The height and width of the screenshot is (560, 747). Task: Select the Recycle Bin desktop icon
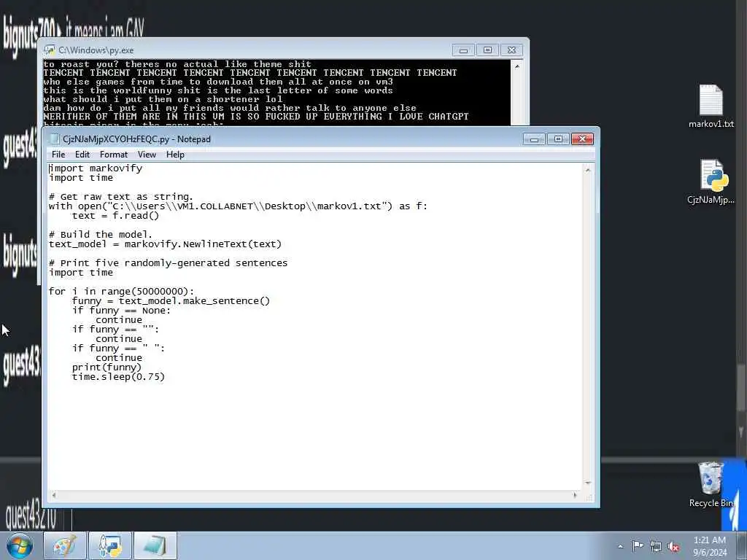711,484
